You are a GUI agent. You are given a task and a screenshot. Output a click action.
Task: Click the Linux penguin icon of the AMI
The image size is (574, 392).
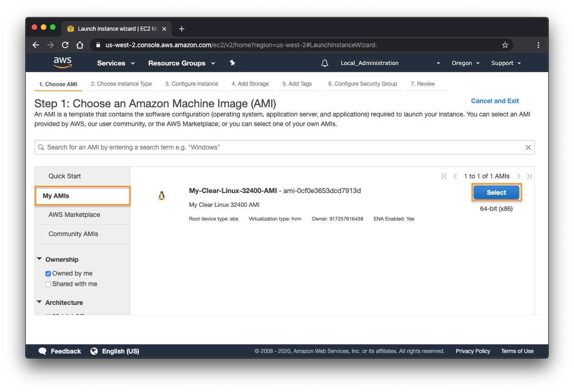click(161, 196)
